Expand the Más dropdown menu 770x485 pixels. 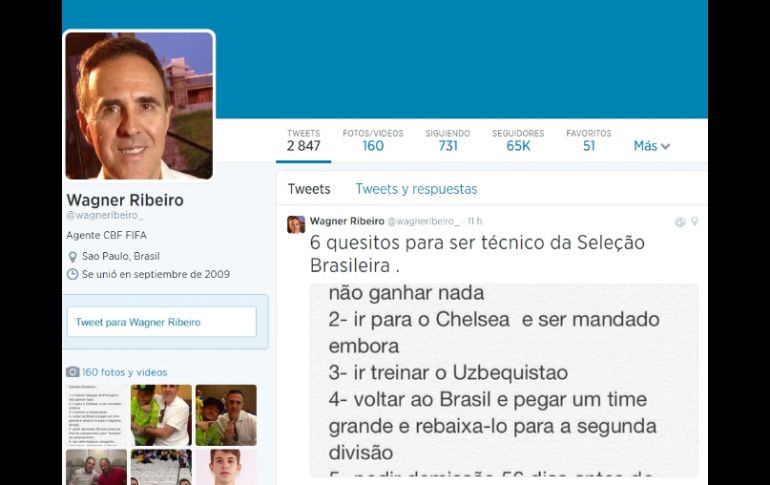tap(651, 146)
